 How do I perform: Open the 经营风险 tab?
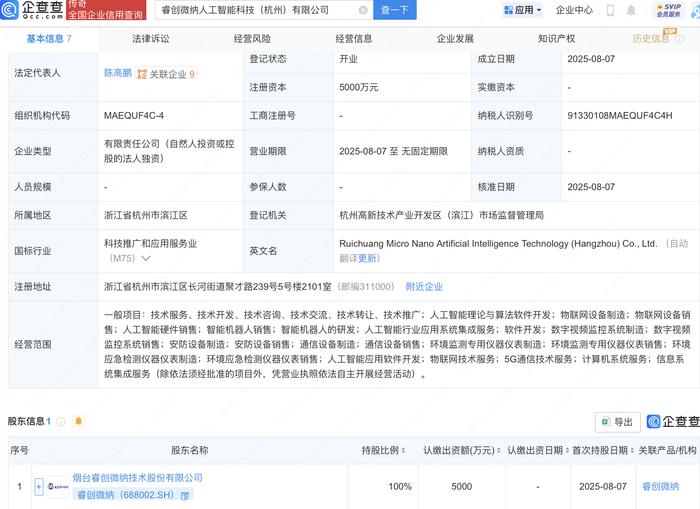(x=252, y=39)
